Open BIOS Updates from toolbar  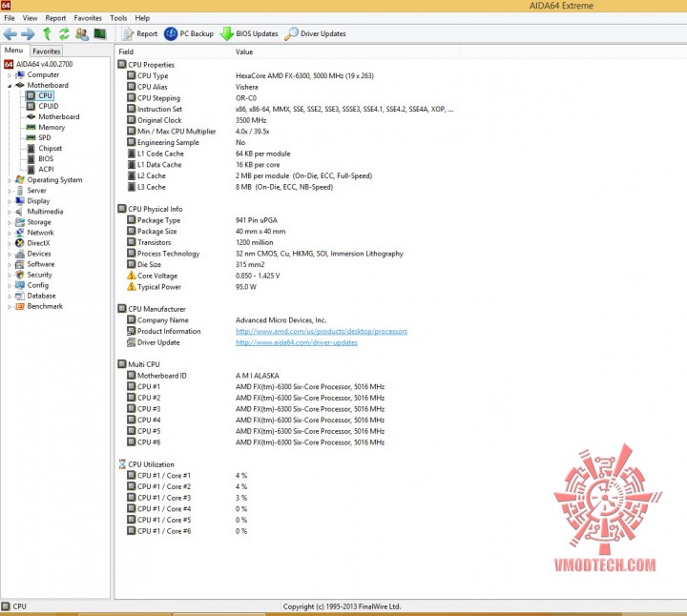click(249, 33)
